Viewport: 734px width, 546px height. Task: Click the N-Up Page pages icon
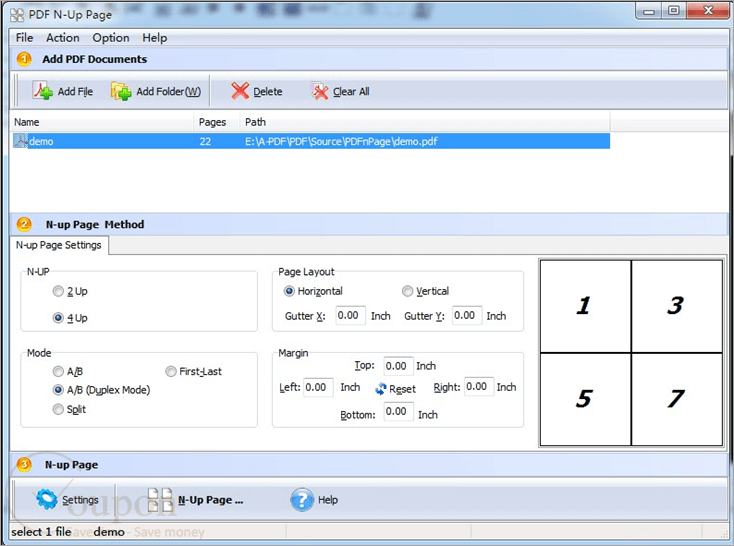[x=160, y=500]
